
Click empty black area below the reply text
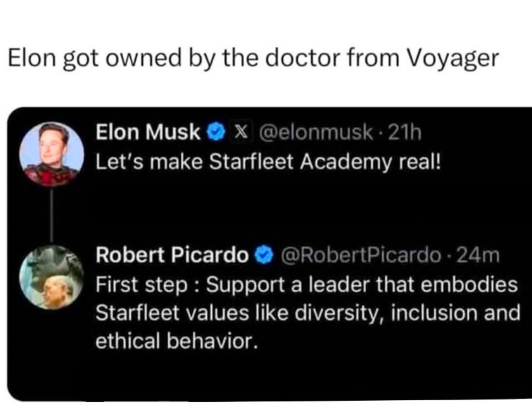268,376
